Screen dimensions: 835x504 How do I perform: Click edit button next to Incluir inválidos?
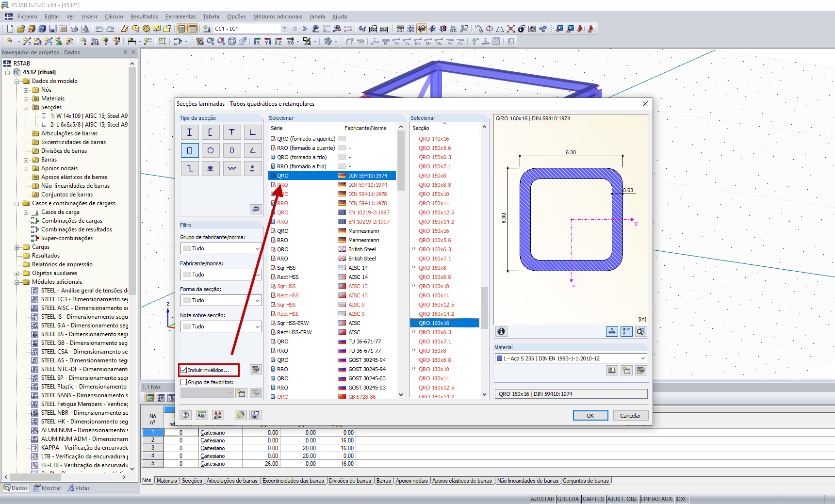coord(256,370)
